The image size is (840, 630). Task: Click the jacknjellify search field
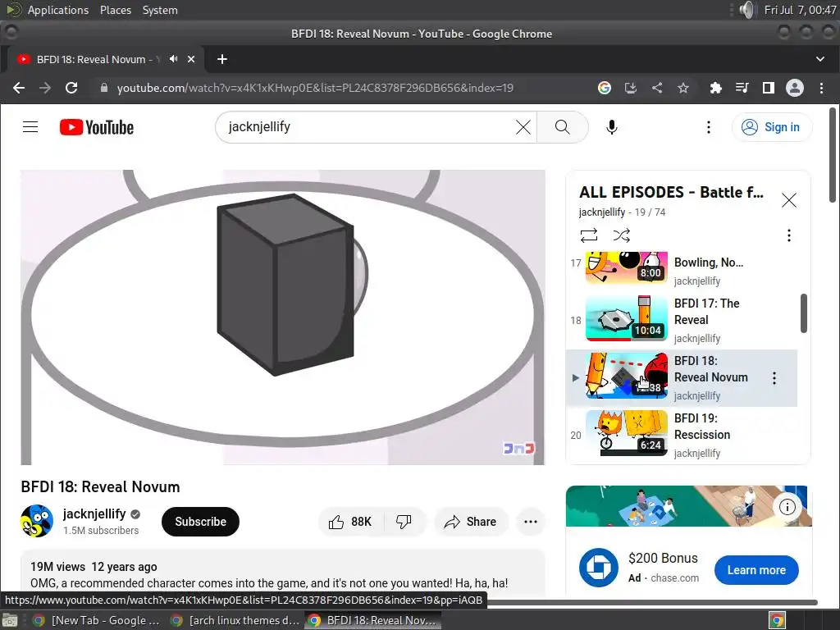[x=370, y=127]
